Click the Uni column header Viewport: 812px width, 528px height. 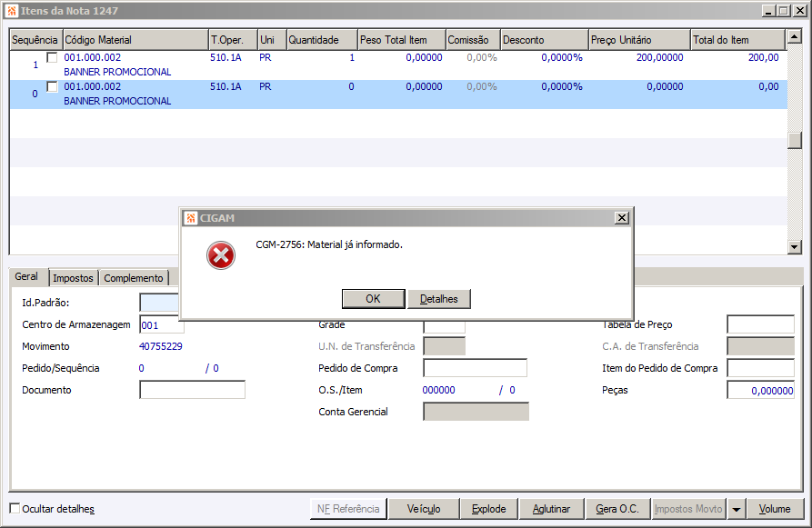[272, 40]
